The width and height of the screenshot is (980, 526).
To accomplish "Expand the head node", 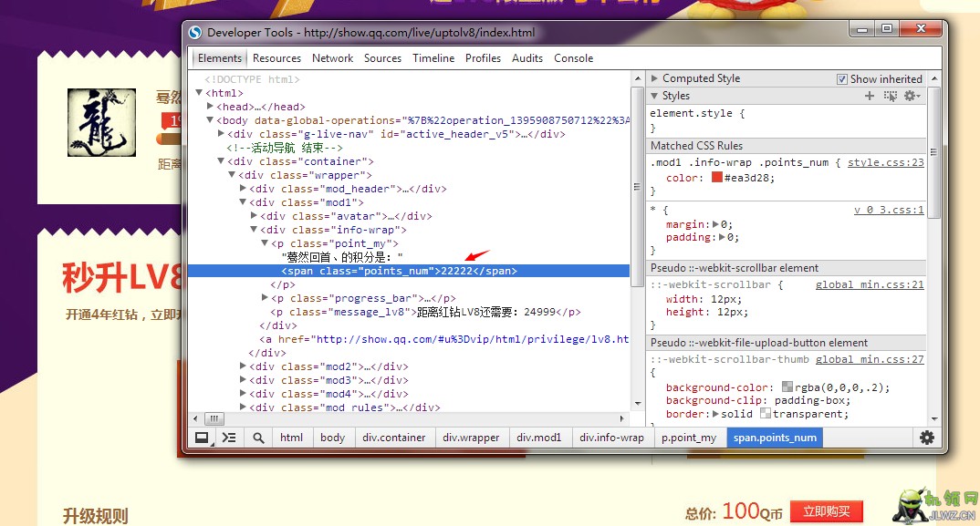I will coord(211,106).
